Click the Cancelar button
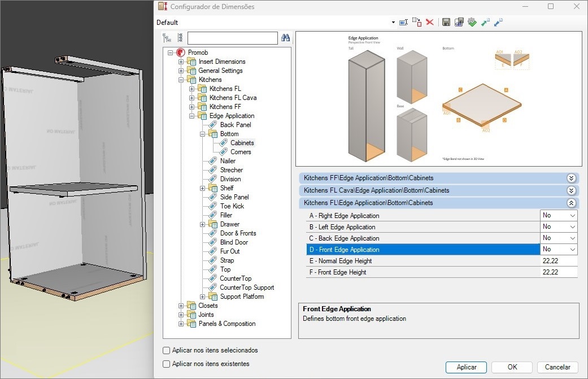Image resolution: width=588 pixels, height=379 pixels. (557, 367)
